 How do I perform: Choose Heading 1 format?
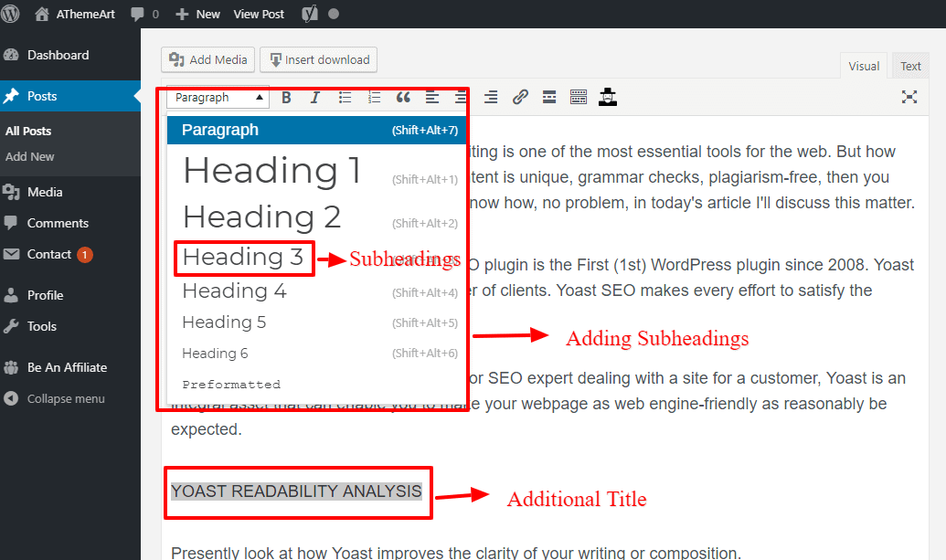pyautogui.click(x=317, y=171)
